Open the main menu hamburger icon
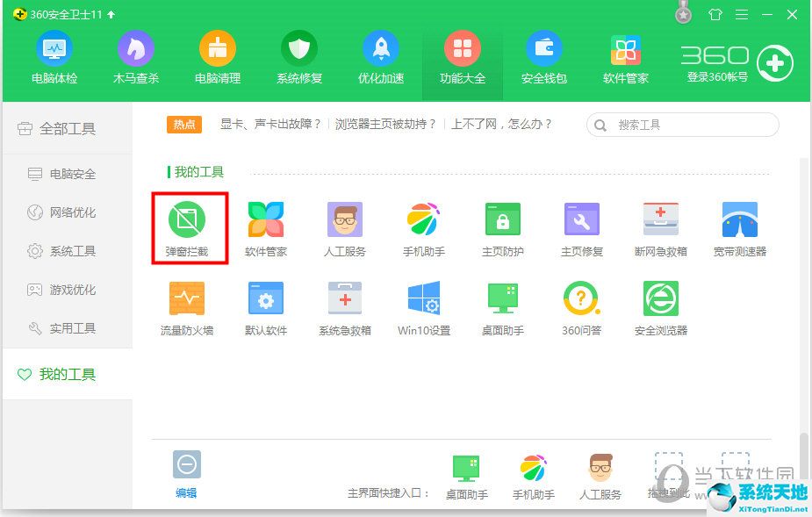Screen dimensions: 812x517 [742, 15]
